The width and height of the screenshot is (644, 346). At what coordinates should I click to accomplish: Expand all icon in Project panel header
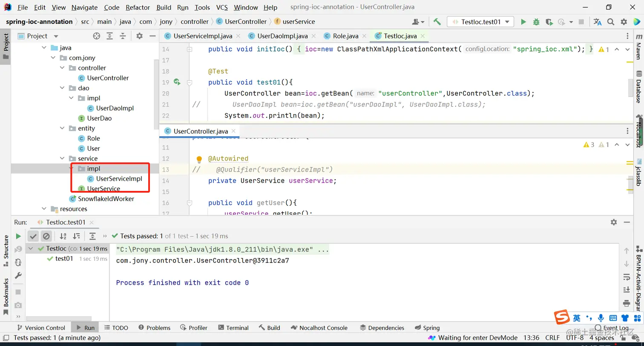pyautogui.click(x=110, y=36)
